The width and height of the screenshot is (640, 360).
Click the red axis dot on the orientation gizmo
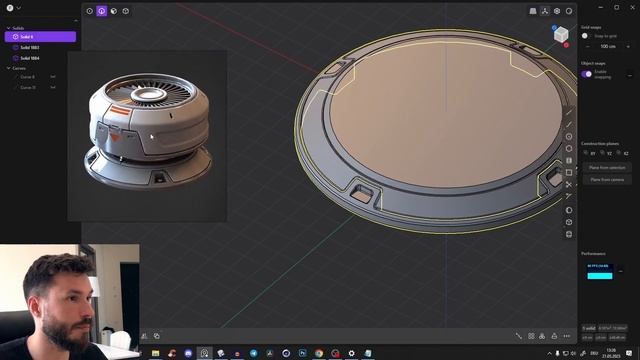(567, 45)
